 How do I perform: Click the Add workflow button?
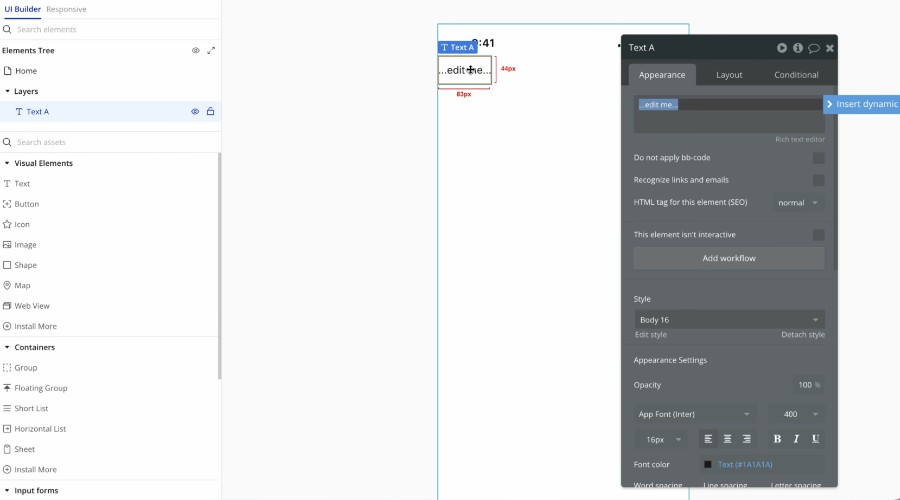pos(729,258)
